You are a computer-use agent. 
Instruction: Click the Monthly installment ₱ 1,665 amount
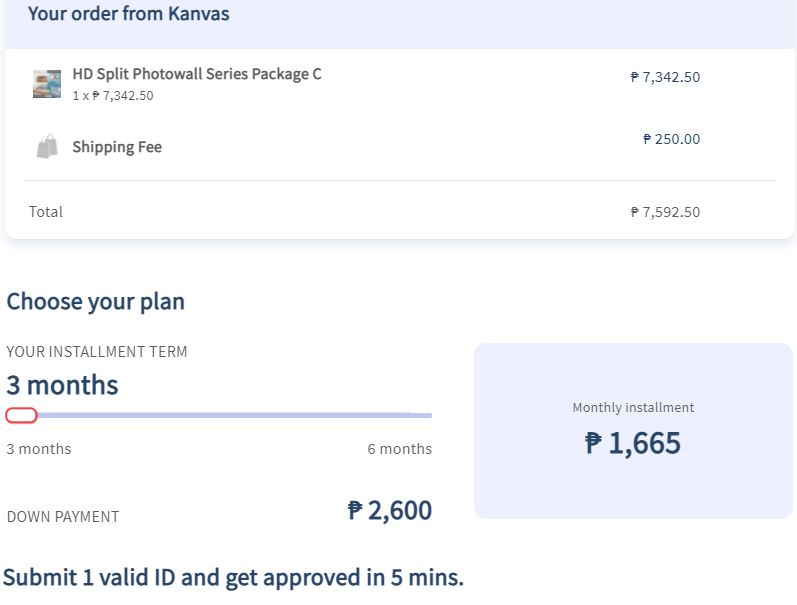tap(632, 443)
